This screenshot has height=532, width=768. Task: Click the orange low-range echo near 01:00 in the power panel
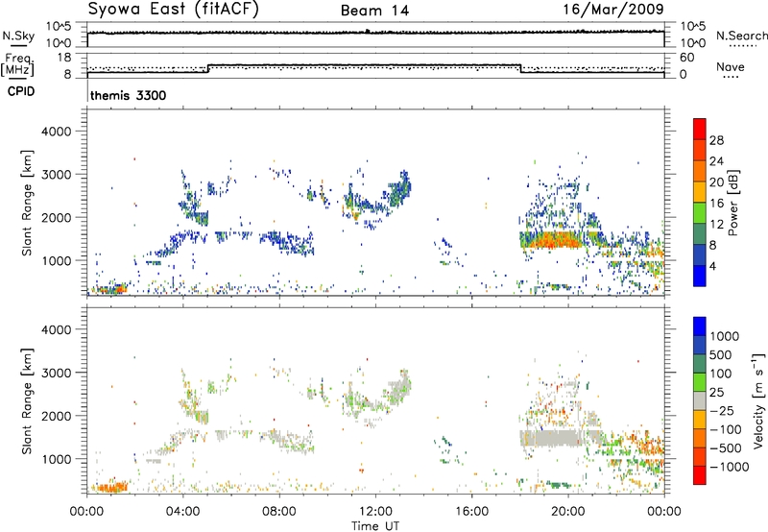[x=111, y=289]
